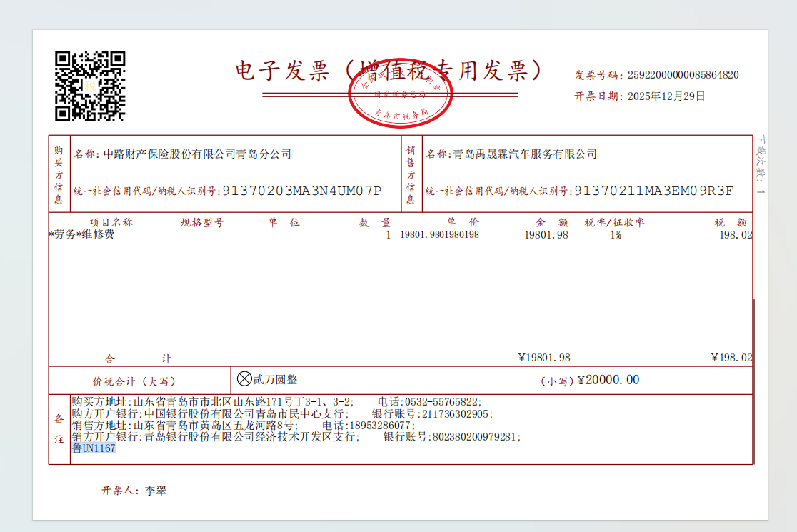Viewport: 797px width, 532px height.
Task: Click the invoice number 25922000000085864820
Action: 682,75
